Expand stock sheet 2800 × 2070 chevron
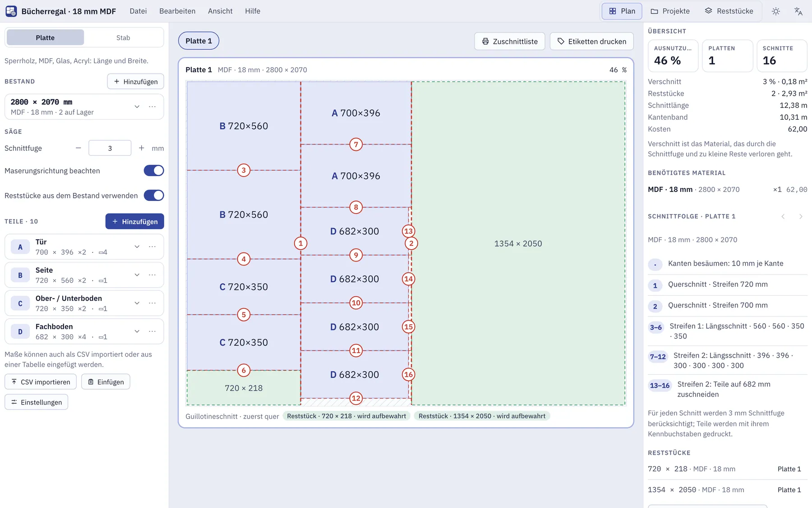The width and height of the screenshot is (812, 508). coord(137,107)
